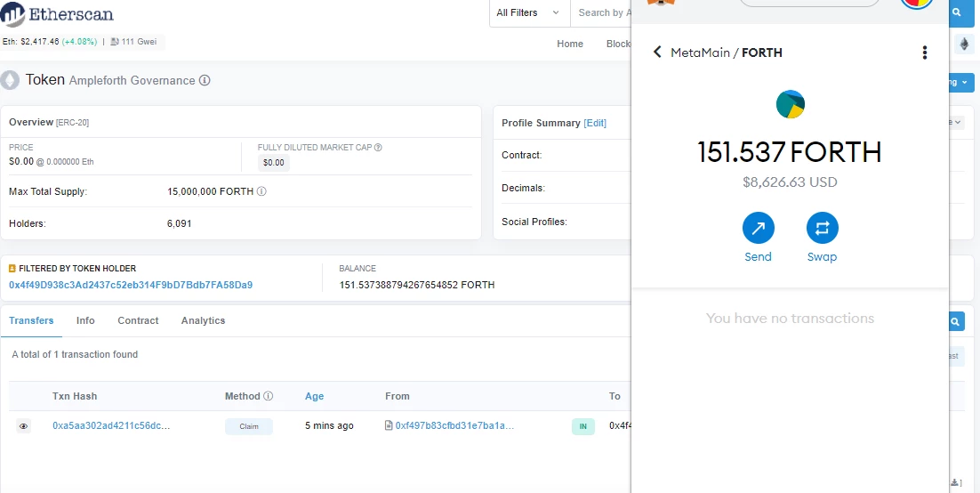Click the download icon at bottom right

click(x=955, y=482)
